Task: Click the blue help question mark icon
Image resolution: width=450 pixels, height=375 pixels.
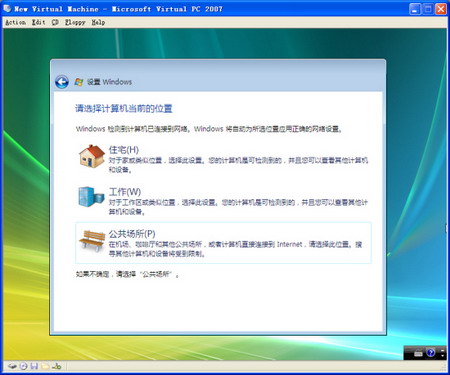Action: click(431, 353)
